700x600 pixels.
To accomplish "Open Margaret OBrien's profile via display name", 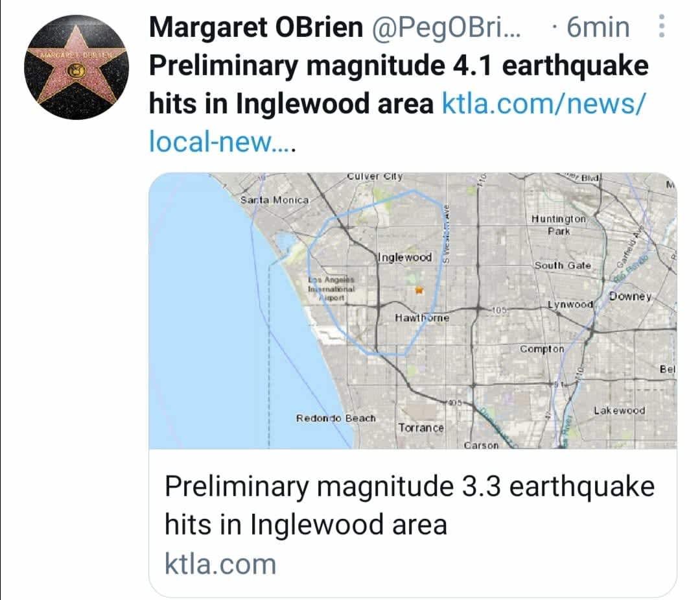I will tap(256, 27).
